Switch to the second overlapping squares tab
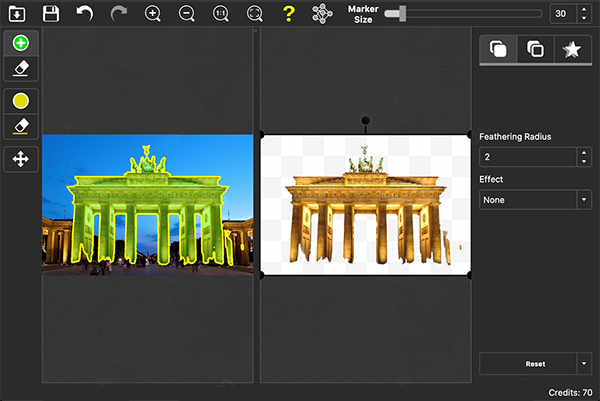Viewport: 600px width, 401px height. (x=535, y=49)
